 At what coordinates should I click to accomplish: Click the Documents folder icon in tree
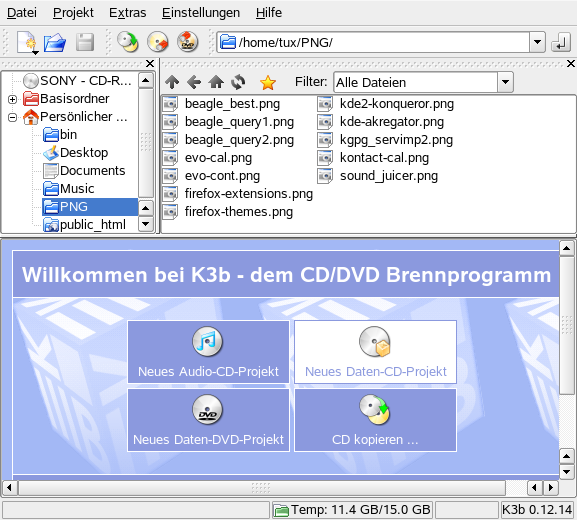click(51, 171)
